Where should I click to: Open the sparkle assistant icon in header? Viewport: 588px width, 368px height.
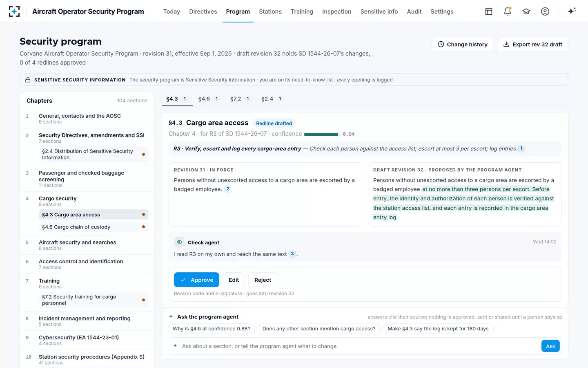point(572,11)
